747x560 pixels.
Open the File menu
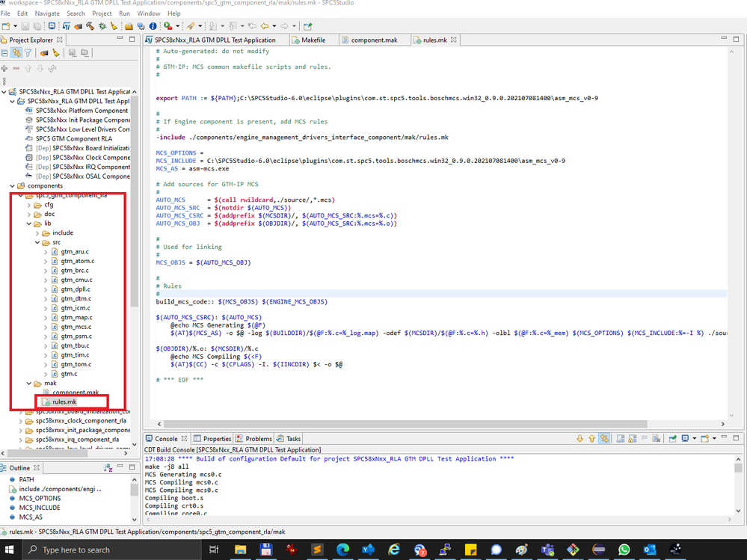click(5, 13)
